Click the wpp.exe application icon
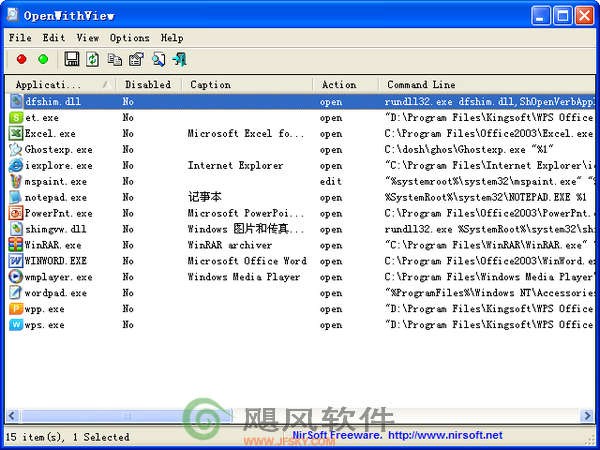This screenshot has width=600, height=450. 16,309
